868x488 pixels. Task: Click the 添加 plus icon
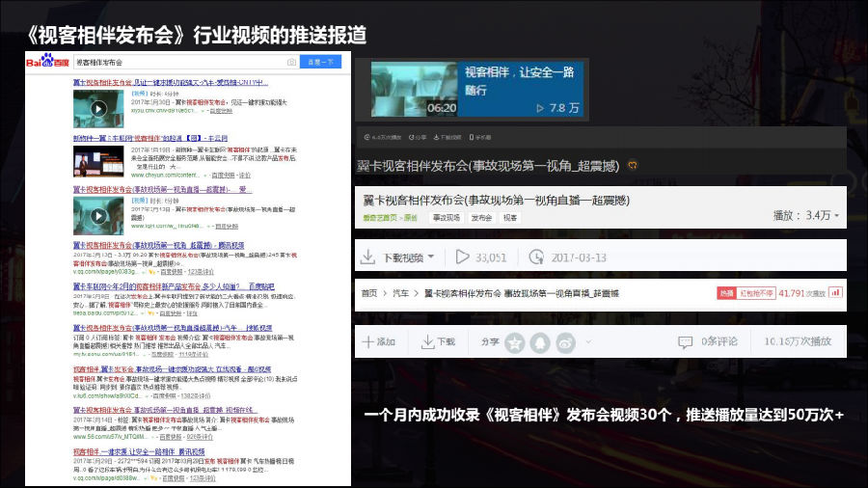[x=366, y=342]
